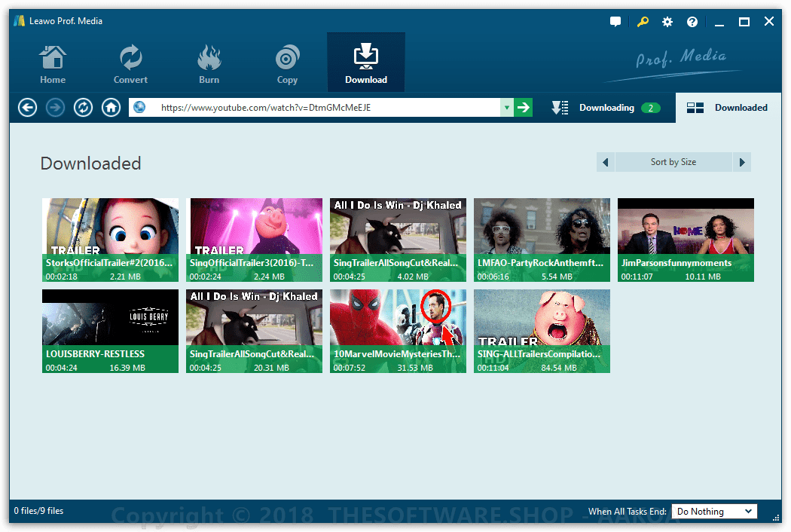Go to browser home page icon
This screenshot has height=532, width=791.
click(111, 108)
